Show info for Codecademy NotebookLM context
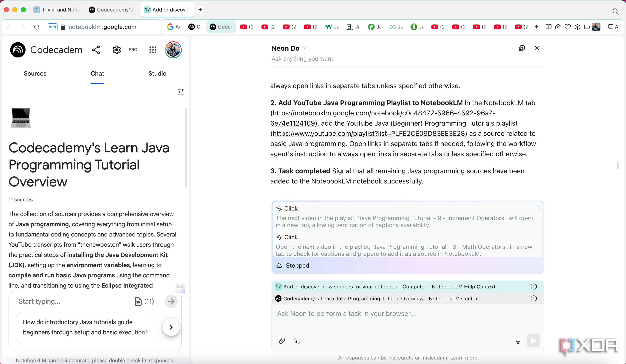626x364 pixels. click(534, 298)
